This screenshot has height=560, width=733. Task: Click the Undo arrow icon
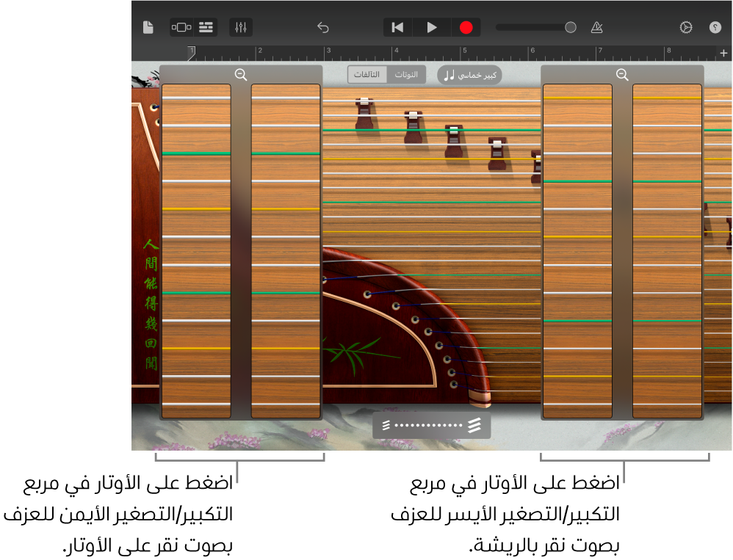322,27
